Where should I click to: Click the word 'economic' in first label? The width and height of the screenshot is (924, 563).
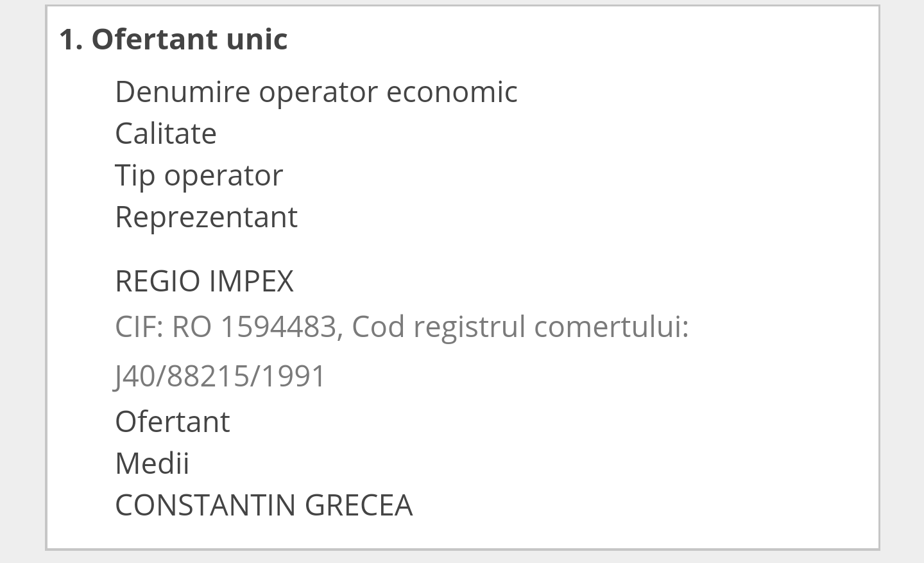[x=452, y=92]
